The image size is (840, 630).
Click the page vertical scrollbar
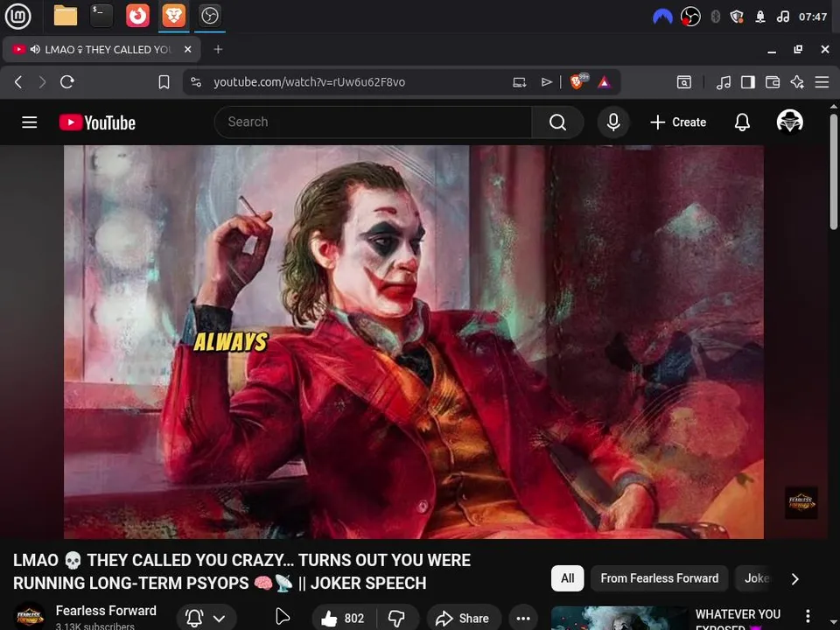[x=834, y=171]
